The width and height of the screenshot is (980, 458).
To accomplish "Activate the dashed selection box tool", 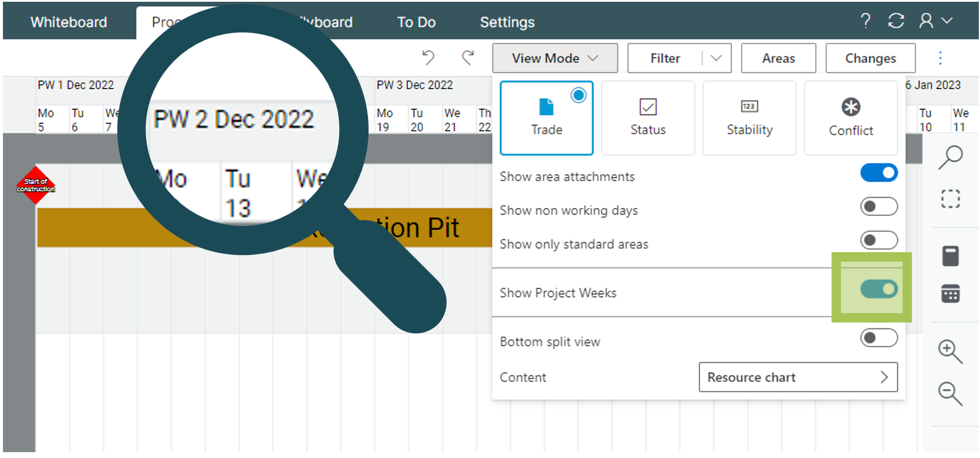I will (x=950, y=199).
